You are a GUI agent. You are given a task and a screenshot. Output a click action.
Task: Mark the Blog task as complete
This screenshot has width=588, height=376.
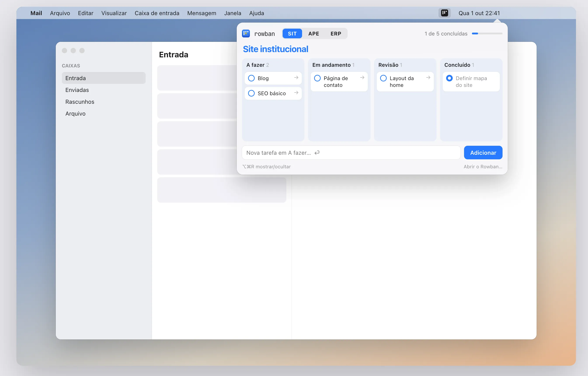coord(251,78)
